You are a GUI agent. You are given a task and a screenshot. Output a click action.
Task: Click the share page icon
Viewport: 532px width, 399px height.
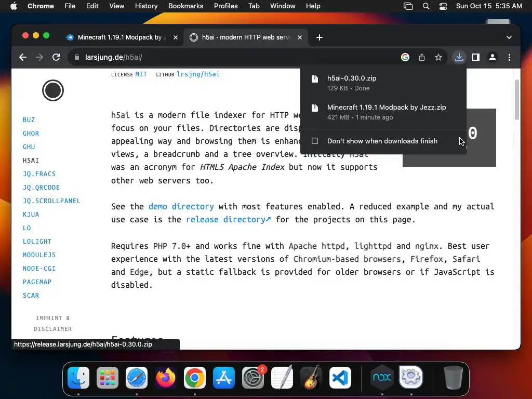(x=422, y=57)
